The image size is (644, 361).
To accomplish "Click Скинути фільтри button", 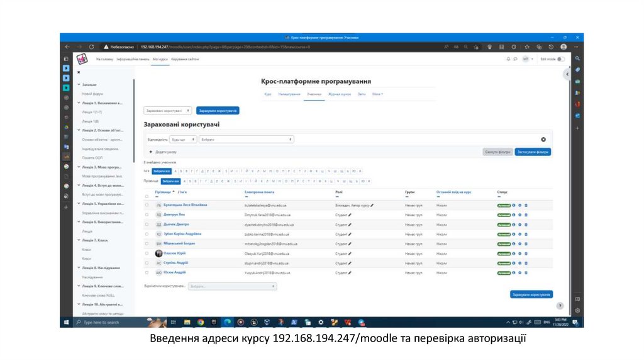I will point(497,152).
